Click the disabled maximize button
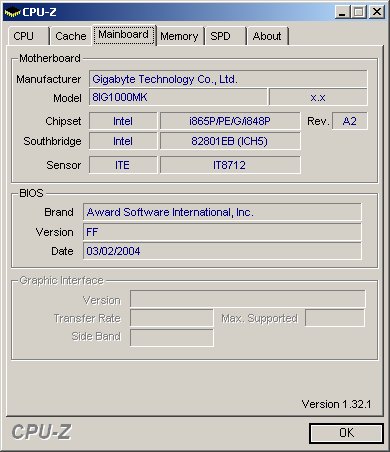This screenshot has width=390, height=452. tap(359, 12)
